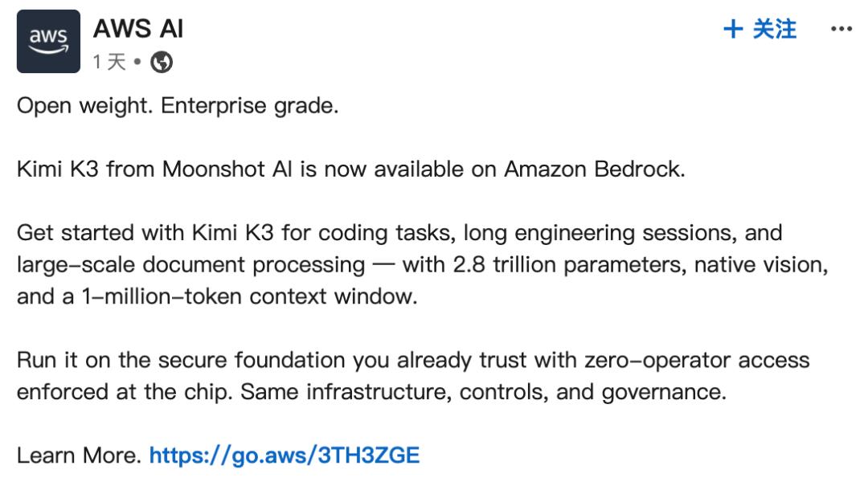Screen dimensions: 868x490
Task: Click the 1天 post timestamp
Action: pyautogui.click(x=109, y=62)
